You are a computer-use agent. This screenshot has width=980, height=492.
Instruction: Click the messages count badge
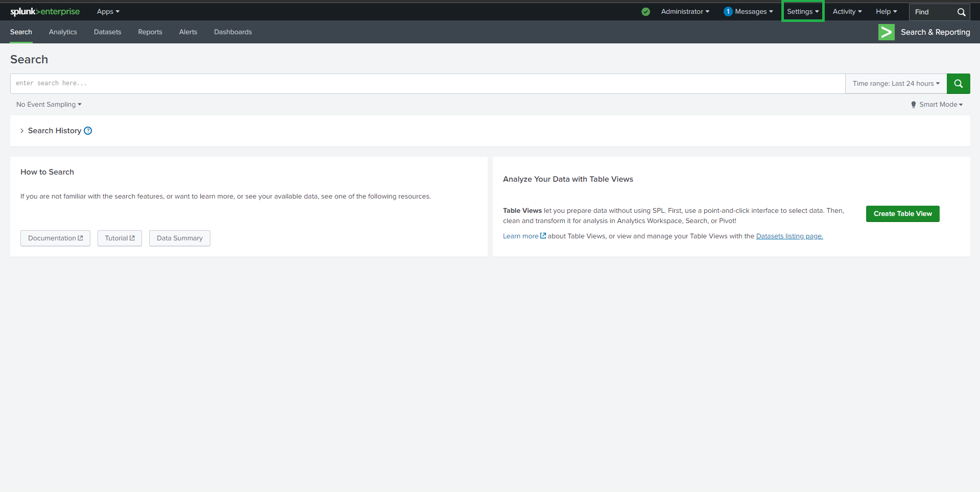click(x=728, y=12)
